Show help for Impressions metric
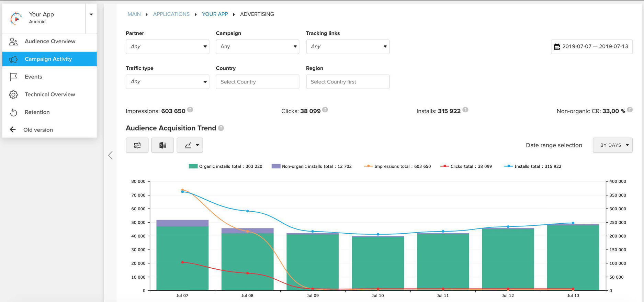This screenshot has height=302, width=644. click(190, 110)
